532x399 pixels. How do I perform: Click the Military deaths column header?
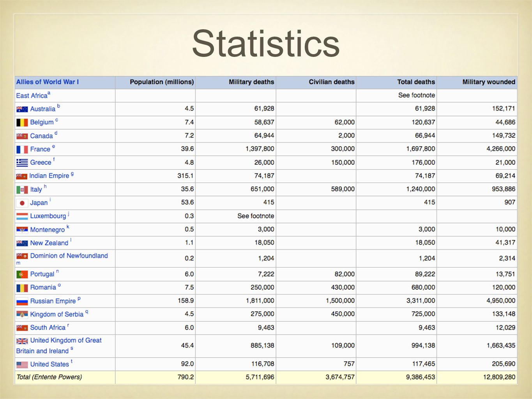pos(251,82)
